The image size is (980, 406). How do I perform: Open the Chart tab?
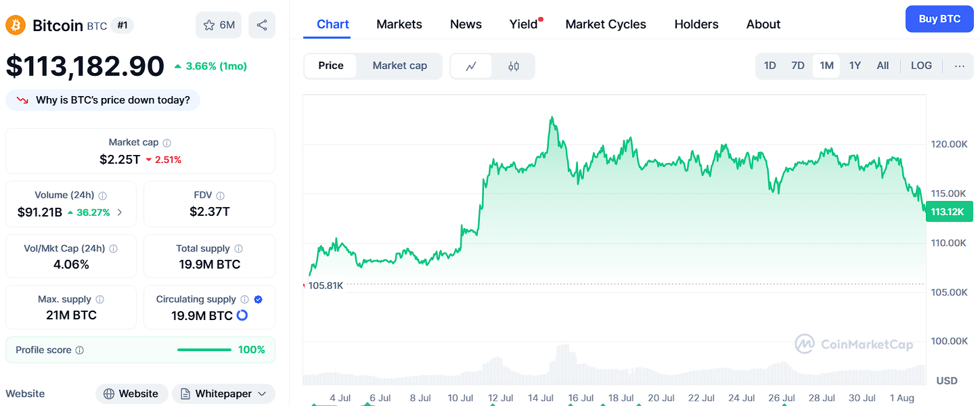pyautogui.click(x=333, y=24)
